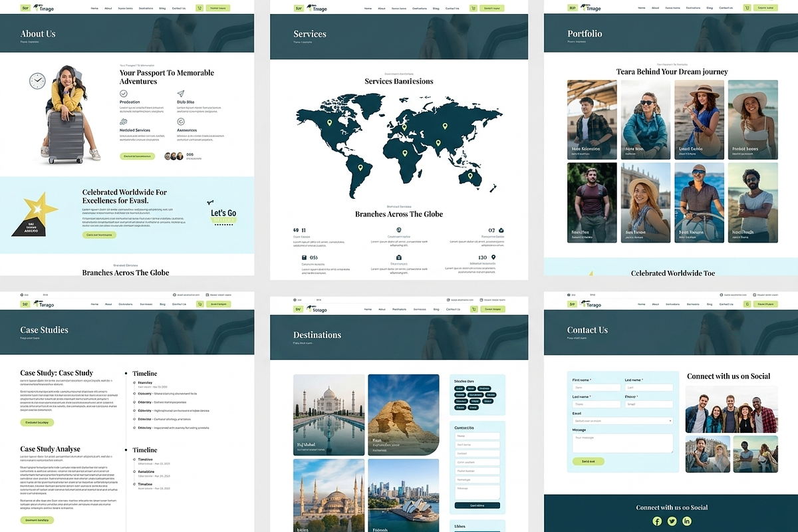798x532 pixels.
Task: Open the cart icon on the Portfolio page
Action: (x=747, y=8)
